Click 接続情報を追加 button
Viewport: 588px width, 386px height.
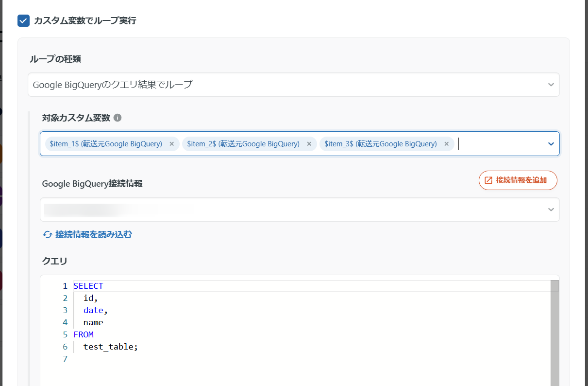[518, 180]
